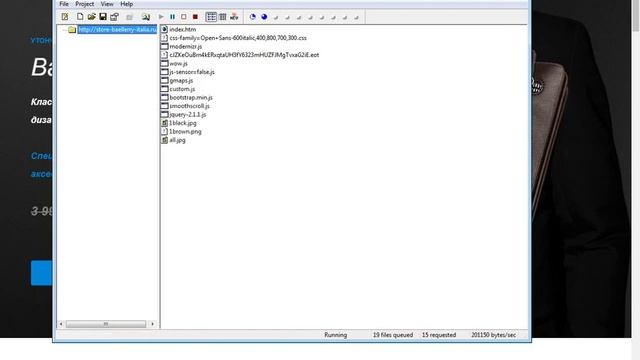Click the folder icon beside the site URL
The width and height of the screenshot is (640, 360).
(72, 29)
